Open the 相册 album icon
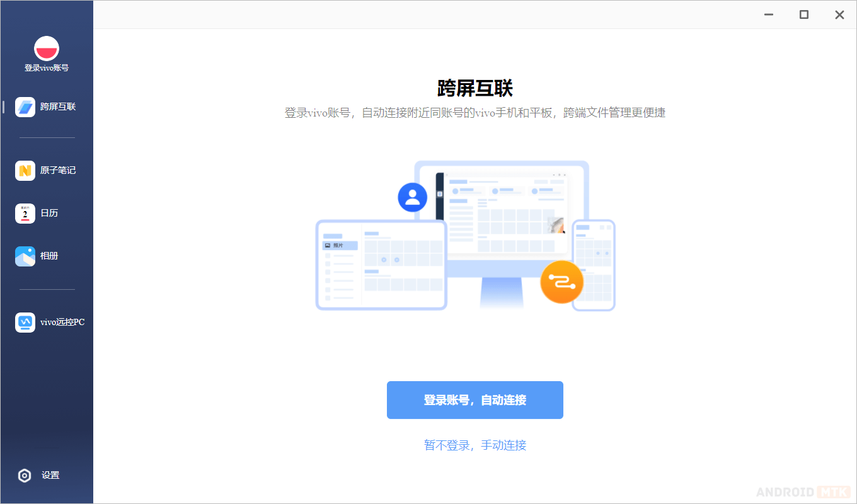This screenshot has width=857, height=504. pos(25,256)
